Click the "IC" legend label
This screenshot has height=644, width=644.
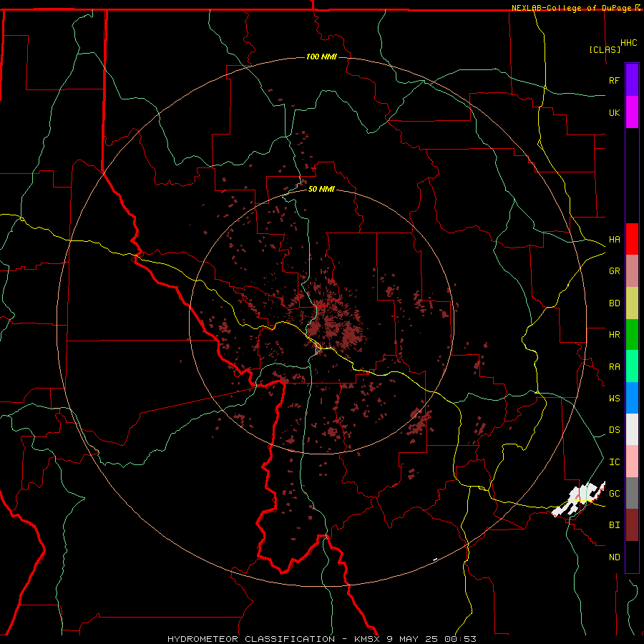click(x=614, y=462)
